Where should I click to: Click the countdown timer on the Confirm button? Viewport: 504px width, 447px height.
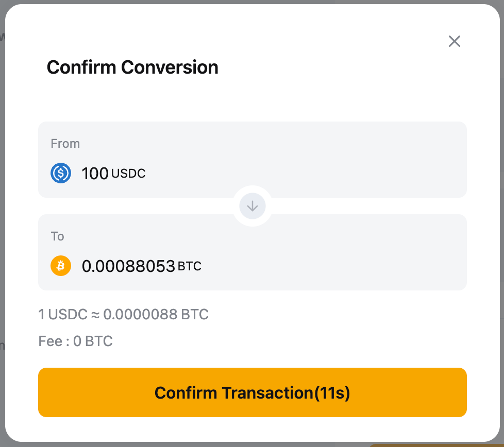(x=333, y=393)
